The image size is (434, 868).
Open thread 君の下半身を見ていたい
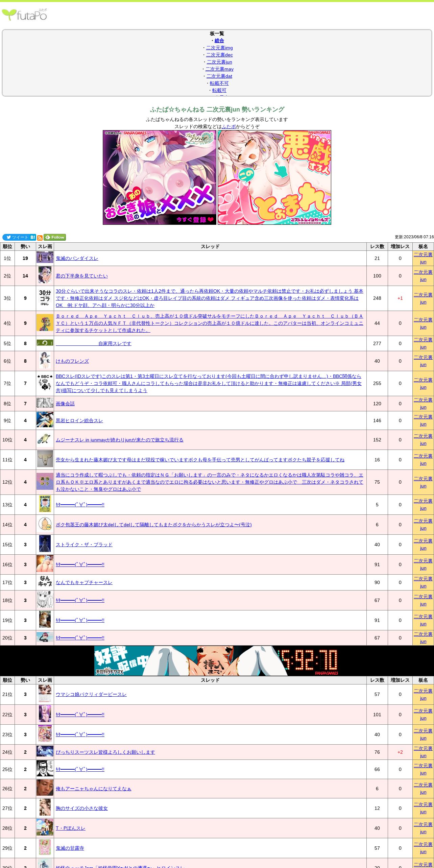point(82,276)
